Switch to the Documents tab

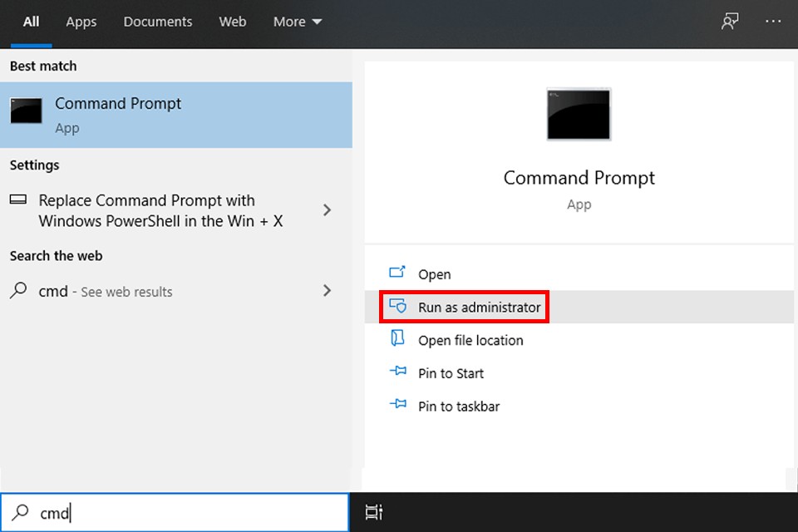[157, 22]
